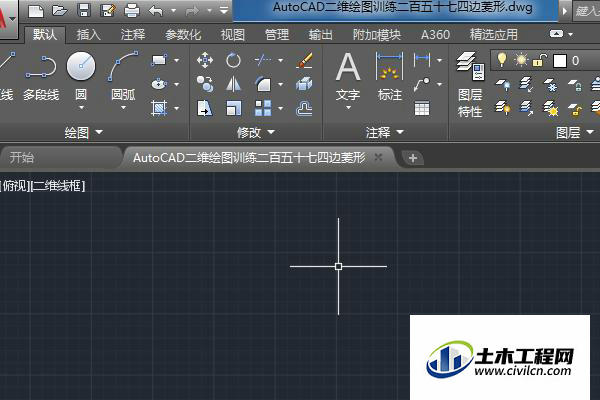
Task: Open the 图层特性 layer properties manager
Action: point(470,84)
